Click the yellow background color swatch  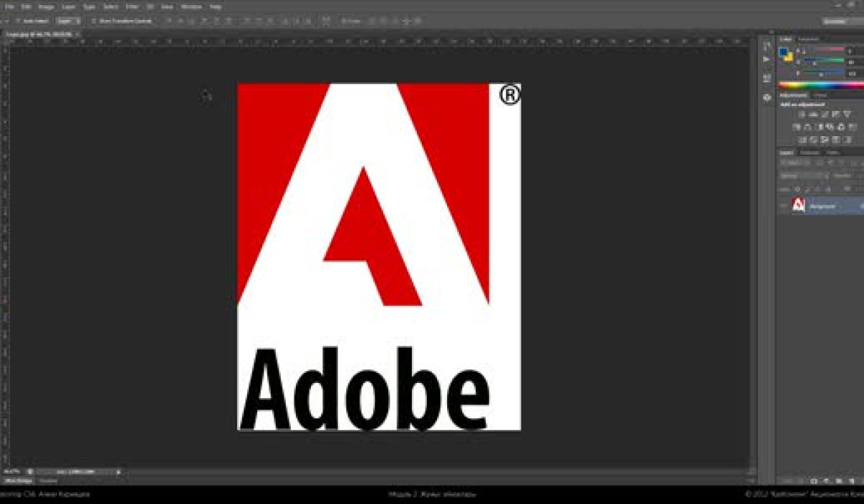(788, 57)
